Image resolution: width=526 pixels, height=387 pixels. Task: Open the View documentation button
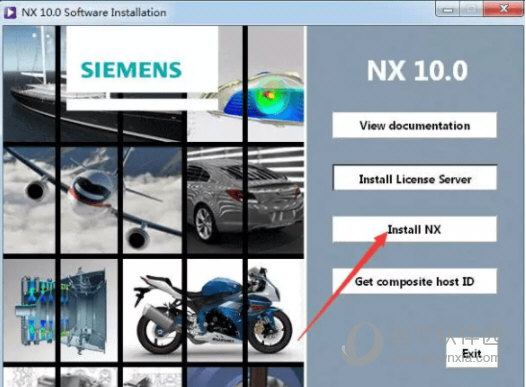point(414,125)
